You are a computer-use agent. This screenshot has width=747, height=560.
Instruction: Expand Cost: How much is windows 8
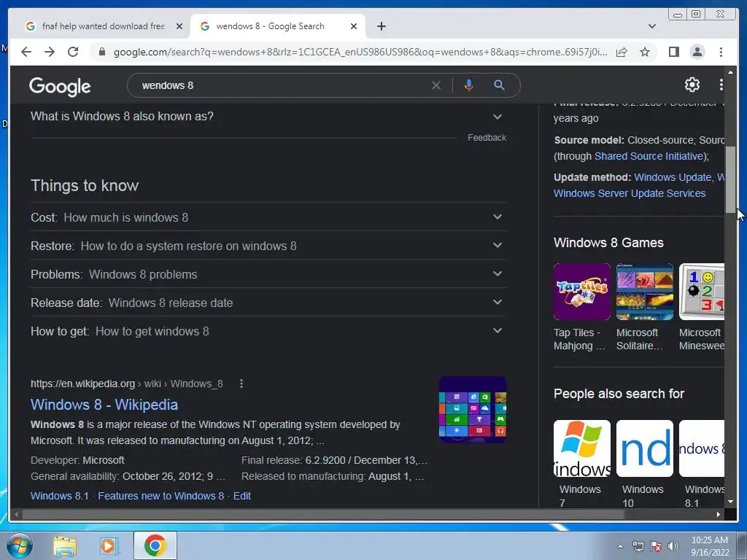click(x=268, y=217)
